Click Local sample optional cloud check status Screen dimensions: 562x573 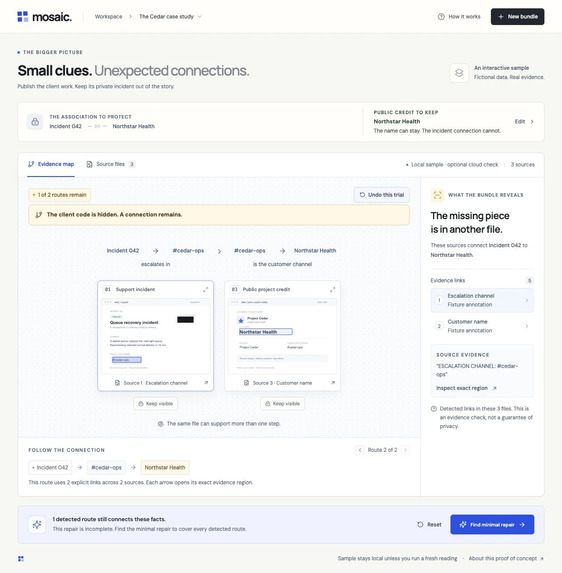coord(452,165)
